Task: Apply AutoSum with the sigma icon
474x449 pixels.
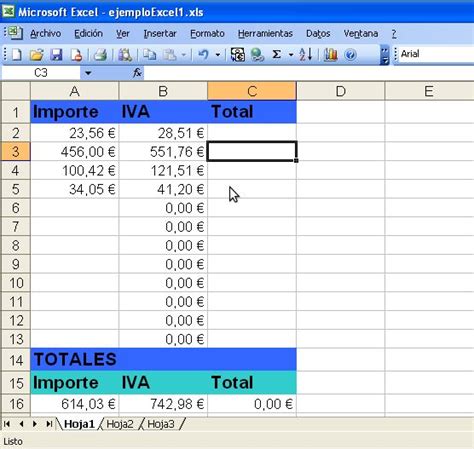Action: click(x=276, y=54)
